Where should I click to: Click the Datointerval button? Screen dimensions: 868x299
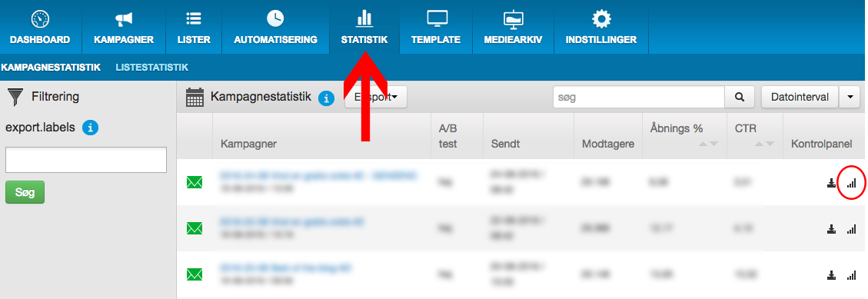pyautogui.click(x=800, y=97)
